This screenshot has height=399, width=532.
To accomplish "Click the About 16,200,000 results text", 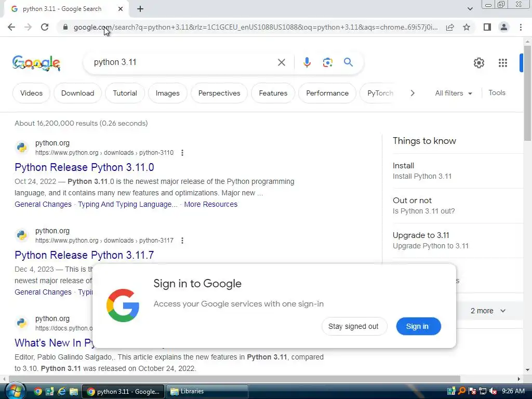I will [81, 123].
